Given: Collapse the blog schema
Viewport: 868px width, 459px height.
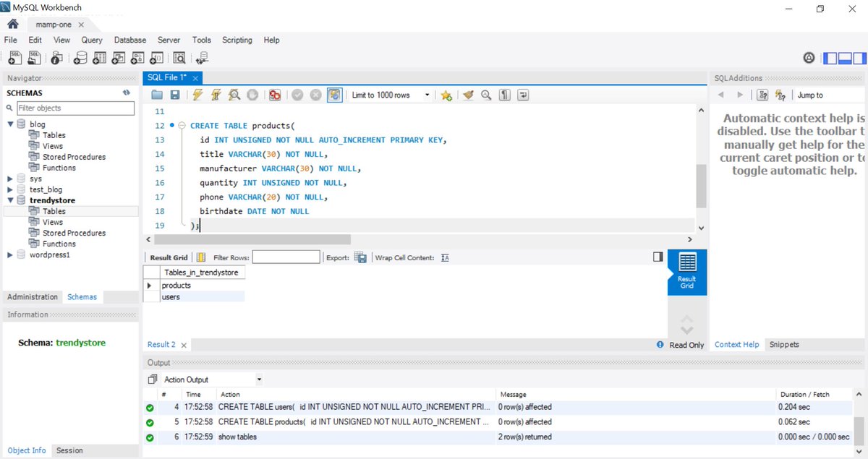Looking at the screenshot, I should click(x=10, y=124).
